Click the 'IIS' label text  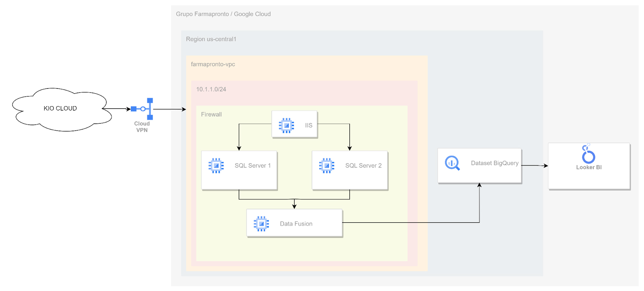click(x=309, y=125)
